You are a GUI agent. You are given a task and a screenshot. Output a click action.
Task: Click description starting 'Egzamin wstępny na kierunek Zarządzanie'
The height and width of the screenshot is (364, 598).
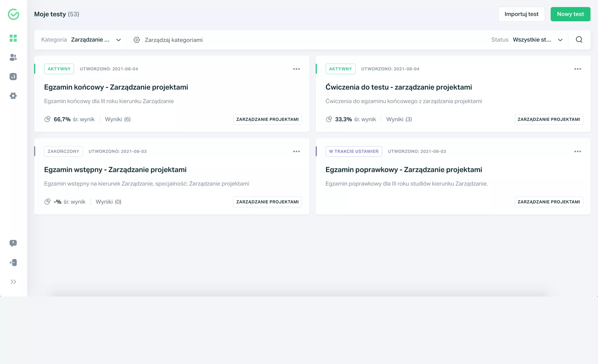[147, 184]
